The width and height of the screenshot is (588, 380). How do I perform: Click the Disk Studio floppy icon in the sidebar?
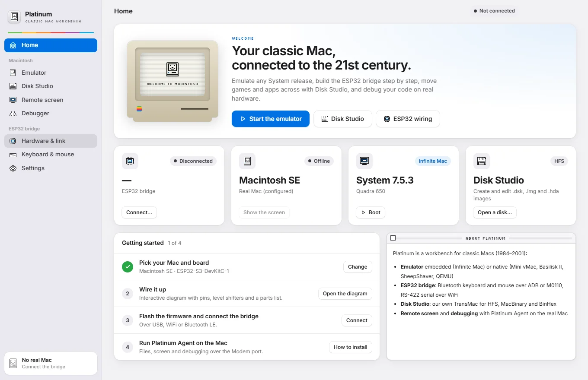click(13, 86)
